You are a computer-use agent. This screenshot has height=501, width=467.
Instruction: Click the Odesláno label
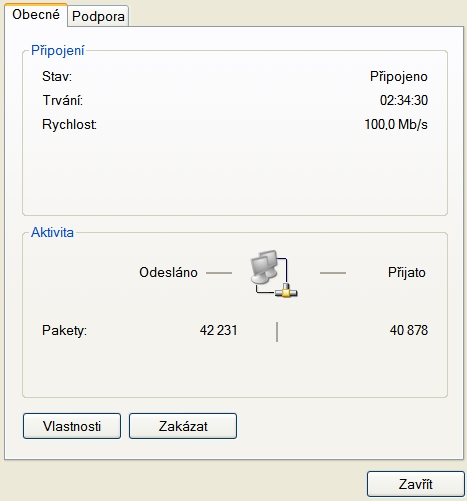168,272
